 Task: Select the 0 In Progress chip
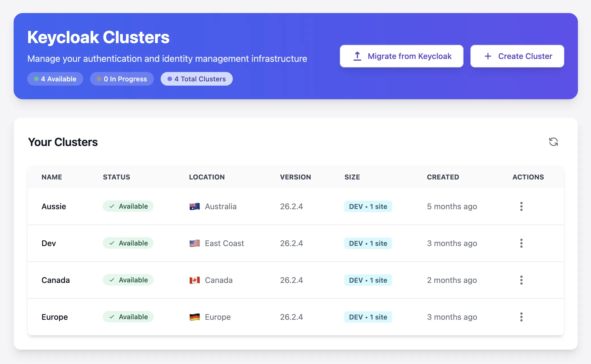point(122,79)
